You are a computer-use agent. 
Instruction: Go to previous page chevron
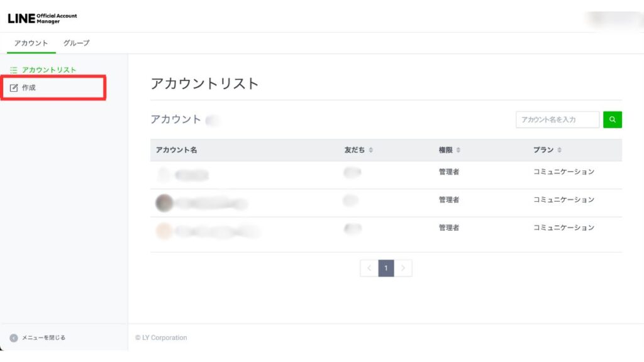pos(369,268)
